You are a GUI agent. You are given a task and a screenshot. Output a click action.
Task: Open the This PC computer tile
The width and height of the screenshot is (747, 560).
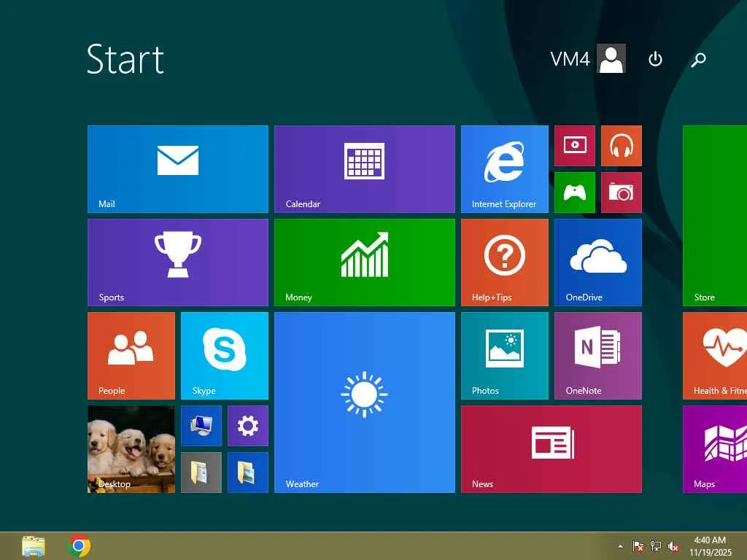tap(201, 426)
